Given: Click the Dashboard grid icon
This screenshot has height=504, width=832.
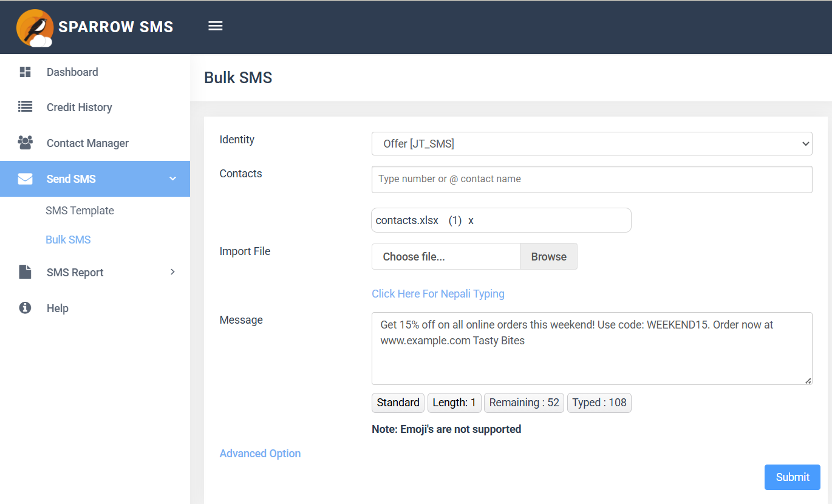Looking at the screenshot, I should 25,72.
